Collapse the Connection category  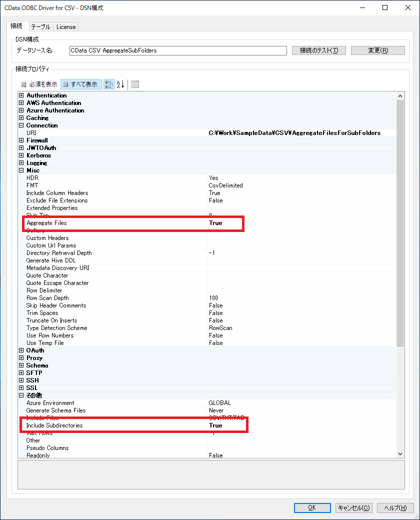click(x=21, y=125)
